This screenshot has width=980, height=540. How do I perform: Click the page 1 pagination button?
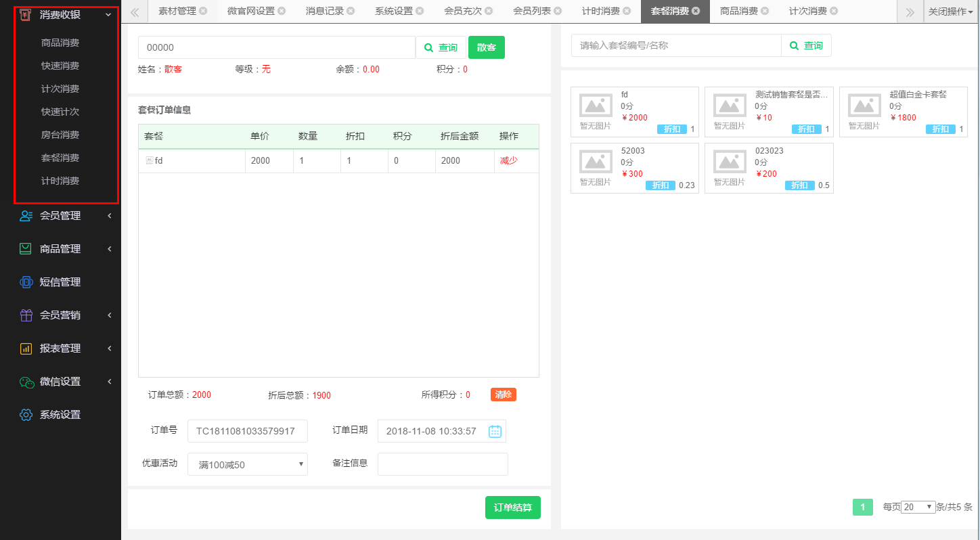[863, 507]
